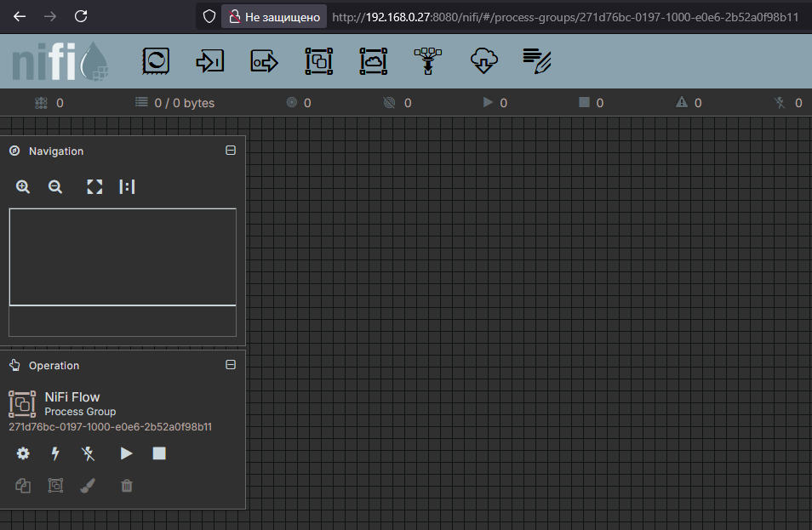This screenshot has width=812, height=530.
Task: Open the change color tool
Action: [88, 485]
